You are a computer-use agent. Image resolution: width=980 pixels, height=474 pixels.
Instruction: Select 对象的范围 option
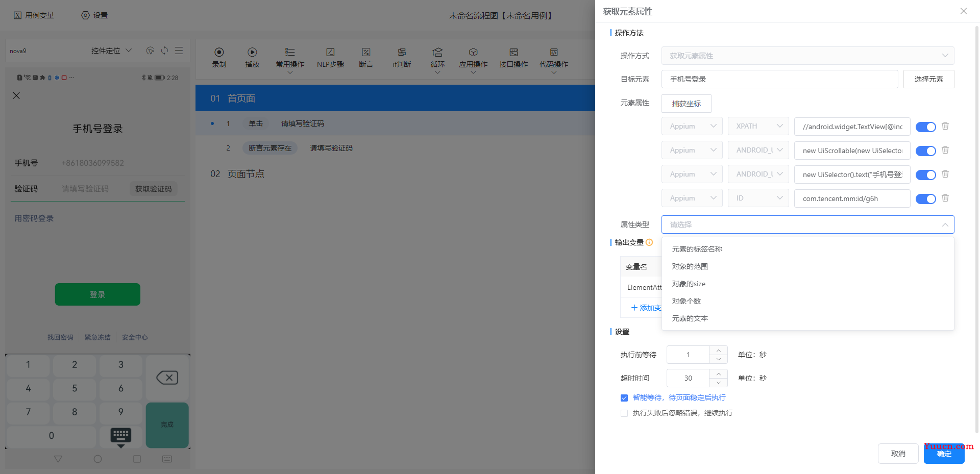click(807, 266)
